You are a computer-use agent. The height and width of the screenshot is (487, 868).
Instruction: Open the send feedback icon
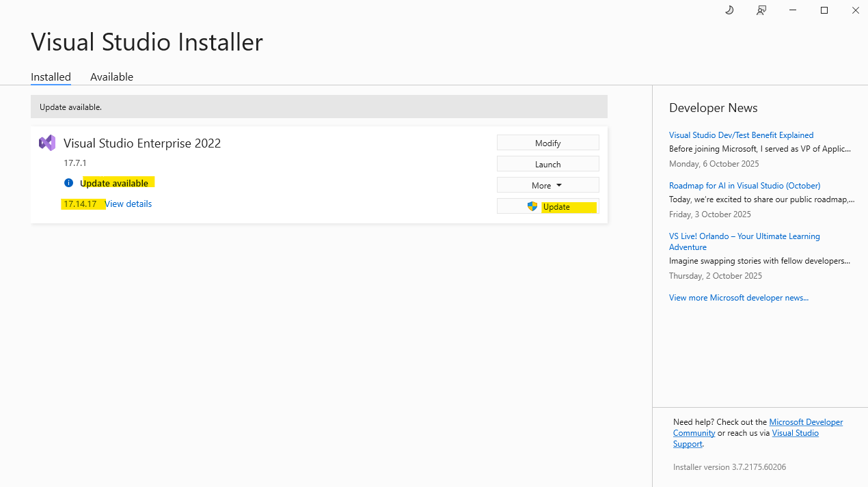click(x=761, y=10)
